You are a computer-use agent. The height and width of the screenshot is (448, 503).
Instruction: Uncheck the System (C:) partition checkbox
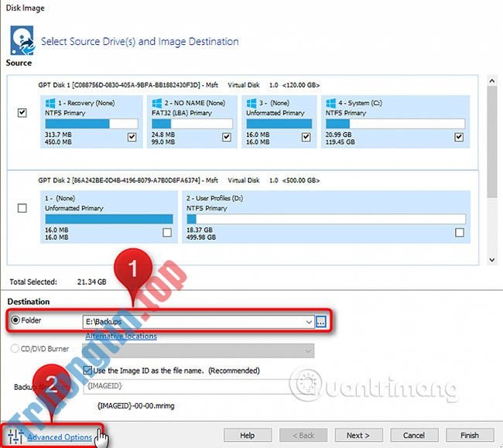click(x=459, y=137)
